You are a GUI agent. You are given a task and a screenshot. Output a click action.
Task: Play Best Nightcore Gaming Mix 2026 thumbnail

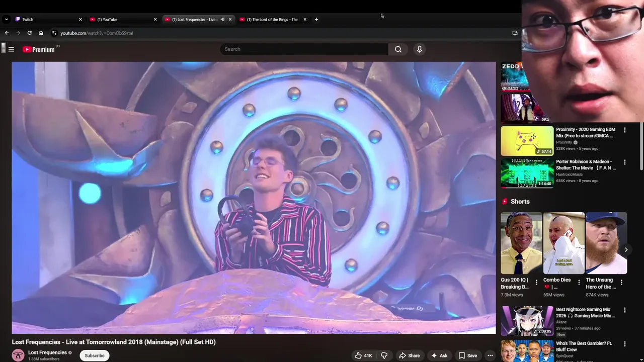pos(527,321)
